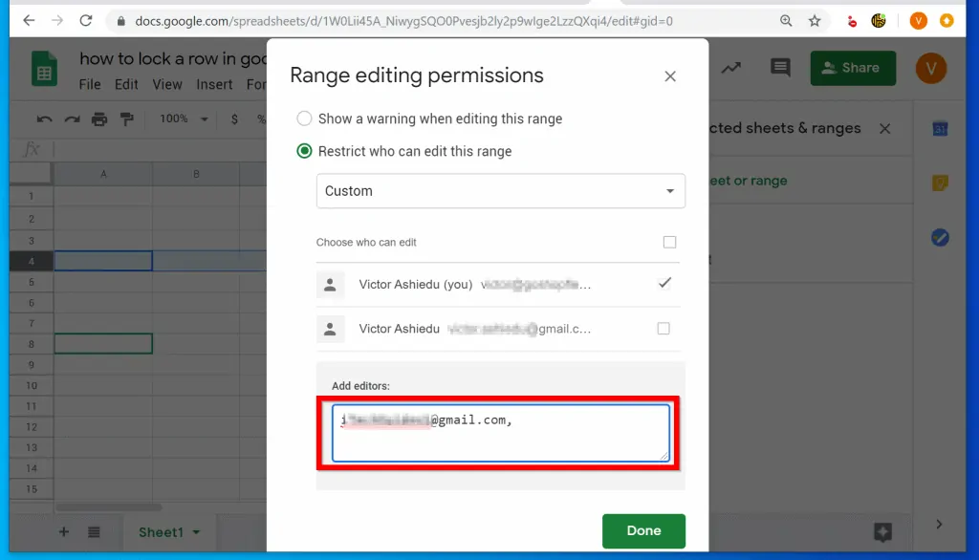
Task: Open the File menu
Action: coord(91,84)
